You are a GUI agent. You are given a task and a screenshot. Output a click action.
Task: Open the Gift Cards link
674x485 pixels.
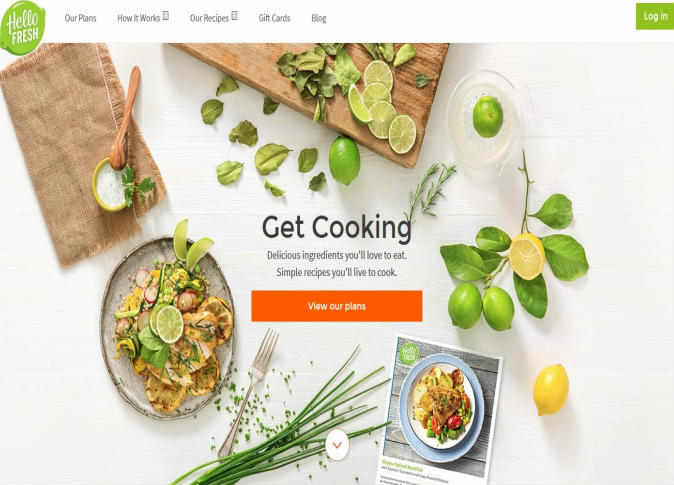[274, 18]
